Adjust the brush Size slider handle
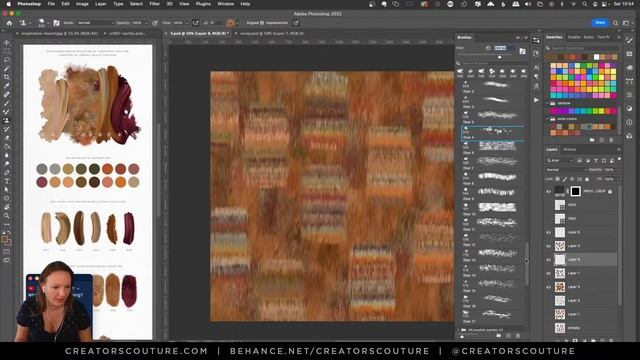The image size is (640, 360). click(500, 57)
